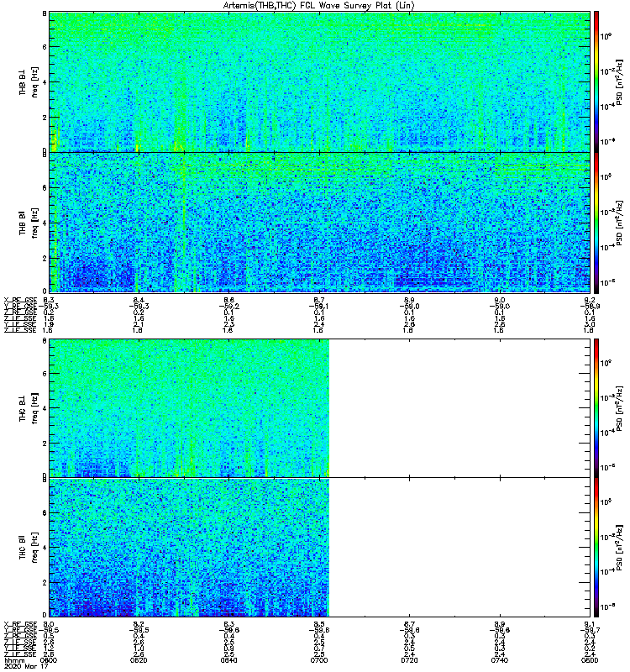630x672 pixels.
Task: Click the THB B-parallel panel axis label
Action: pos(28,223)
